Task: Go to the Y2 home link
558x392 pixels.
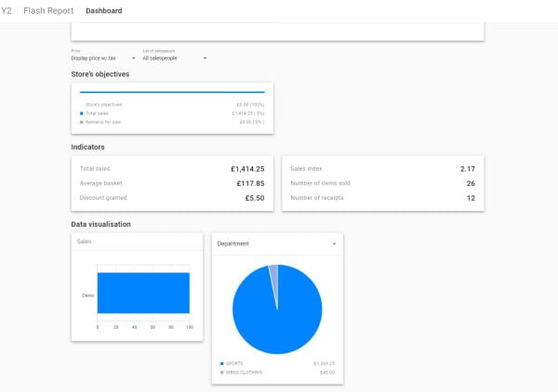Action: pos(7,10)
